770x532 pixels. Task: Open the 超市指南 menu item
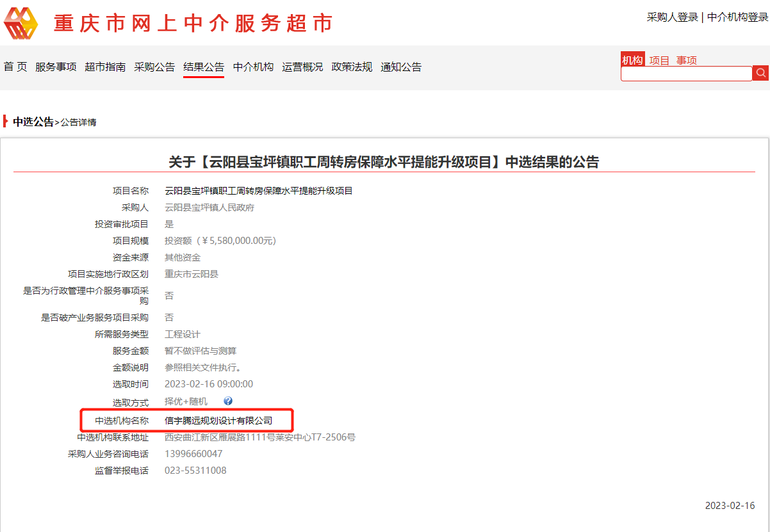coord(105,67)
